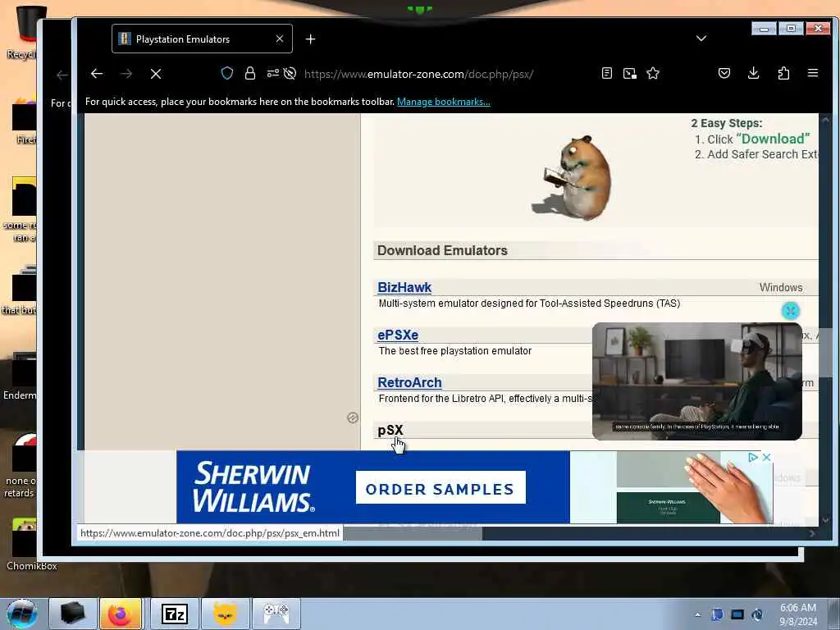The image size is (840, 630).
Task: Open Manage bookmarks link
Action: pos(443,102)
